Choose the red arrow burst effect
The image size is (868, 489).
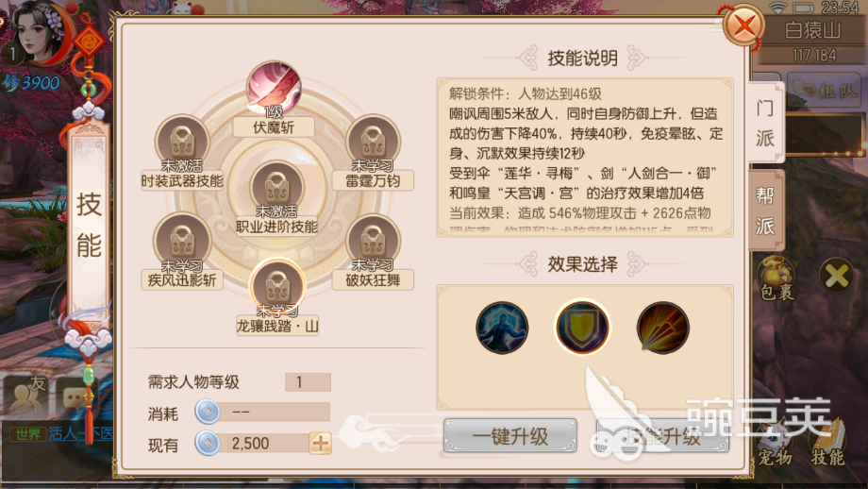[x=662, y=328]
